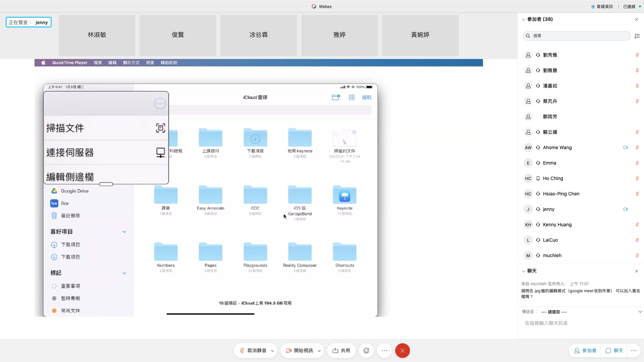Click the meeting info shield icon
The image size is (644, 362).
593,6
